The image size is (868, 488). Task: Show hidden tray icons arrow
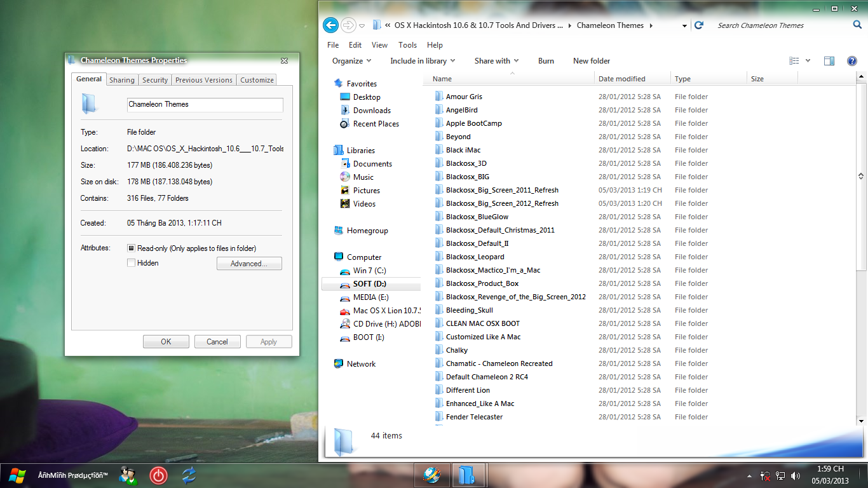(750, 476)
